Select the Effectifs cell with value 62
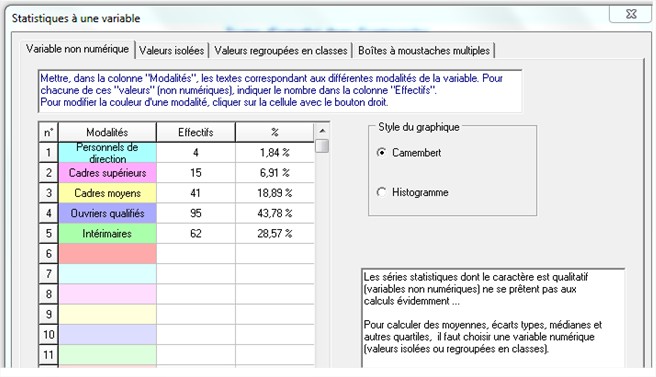 (196, 233)
